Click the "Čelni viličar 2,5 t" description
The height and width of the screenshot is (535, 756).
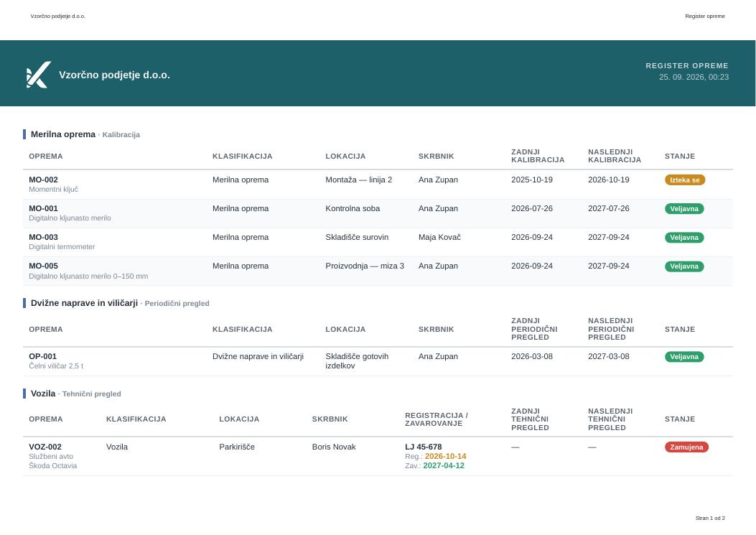tap(56, 366)
